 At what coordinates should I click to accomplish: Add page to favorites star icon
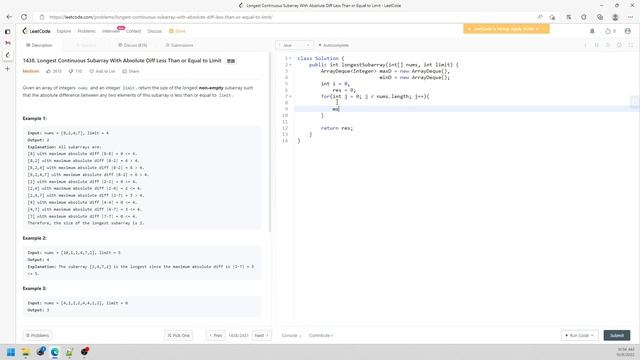pos(552,17)
